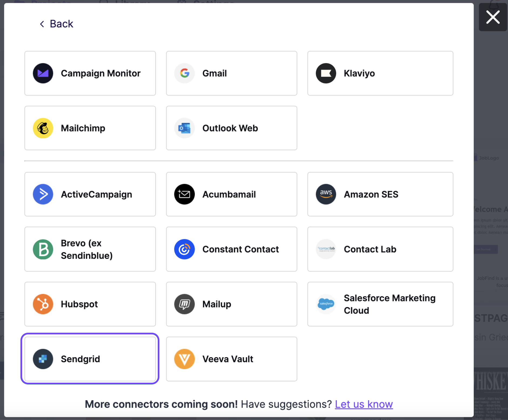Viewport: 508px width, 420px height.
Task: Click the Hubspot orange sprocket icon
Action: pyautogui.click(x=43, y=304)
